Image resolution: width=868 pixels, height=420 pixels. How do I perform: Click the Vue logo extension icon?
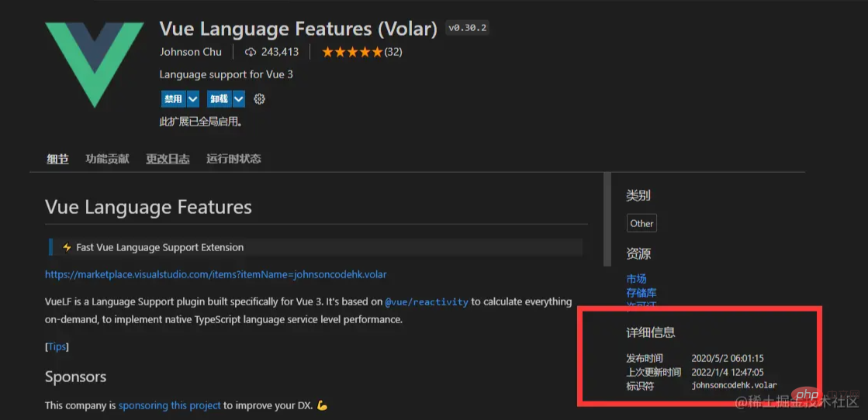[94, 64]
